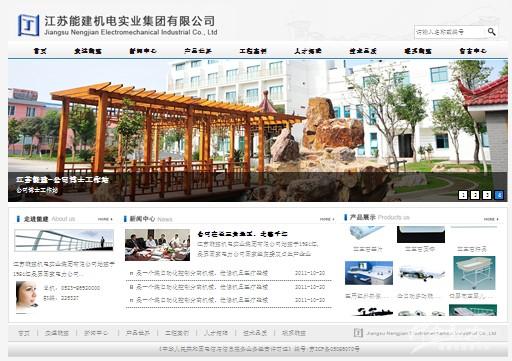The image size is (512, 361).
Task: Open 人才招聘 in the top navigation bar
Action: [x=308, y=51]
